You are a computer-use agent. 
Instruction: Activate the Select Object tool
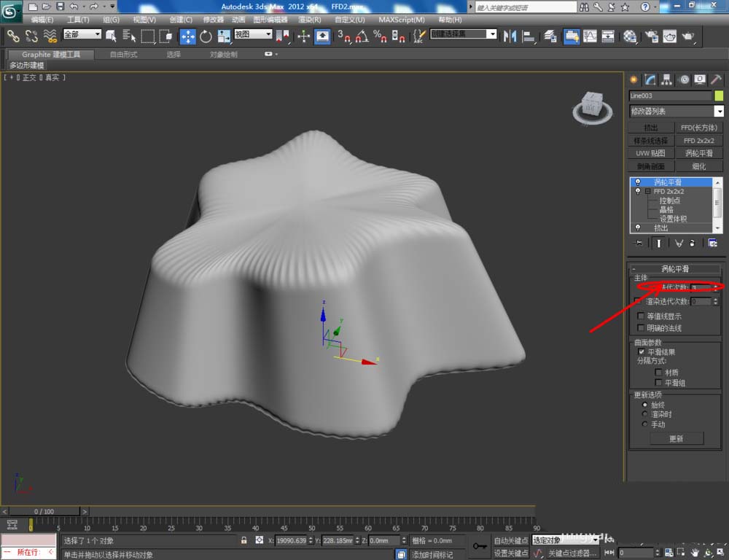pyautogui.click(x=111, y=36)
